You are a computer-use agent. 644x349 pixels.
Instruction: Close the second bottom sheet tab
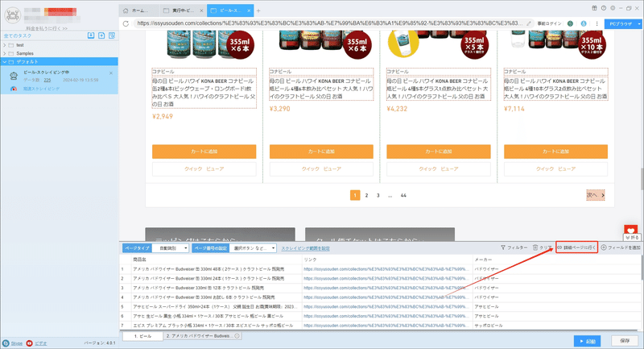(237, 336)
